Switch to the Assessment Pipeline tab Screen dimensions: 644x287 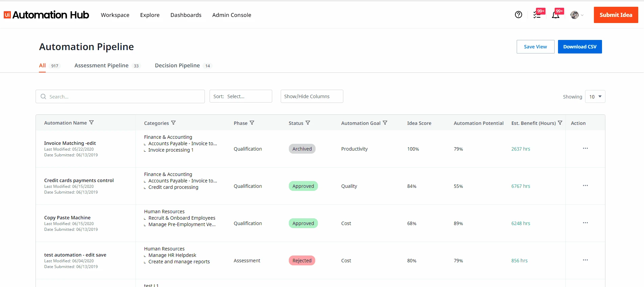tap(107, 66)
